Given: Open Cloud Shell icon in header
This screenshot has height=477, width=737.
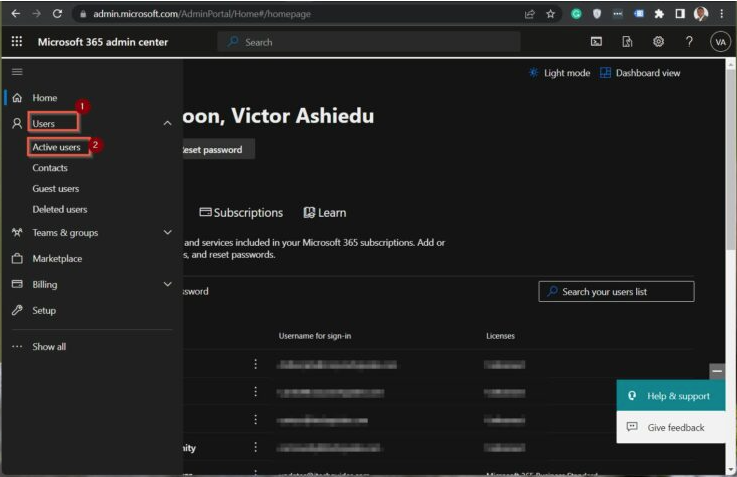Looking at the screenshot, I should pyautogui.click(x=596, y=42).
